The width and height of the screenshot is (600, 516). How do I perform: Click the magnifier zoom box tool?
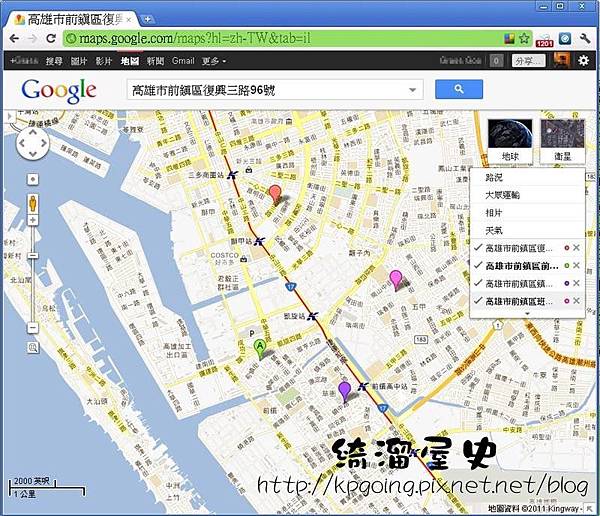click(33, 347)
